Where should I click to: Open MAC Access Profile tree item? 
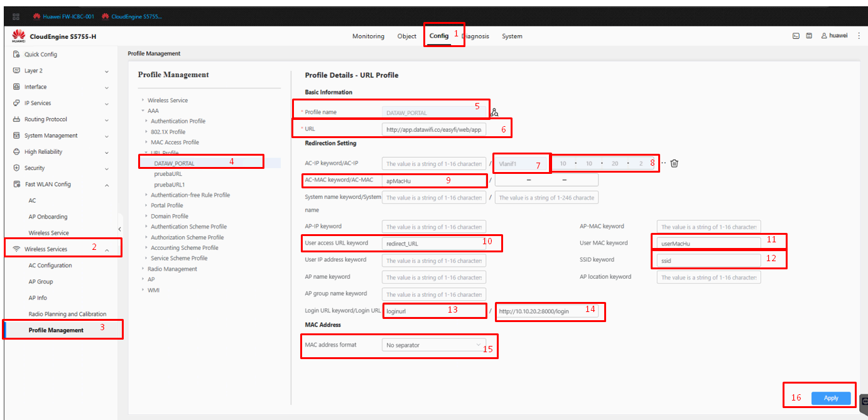(x=175, y=143)
